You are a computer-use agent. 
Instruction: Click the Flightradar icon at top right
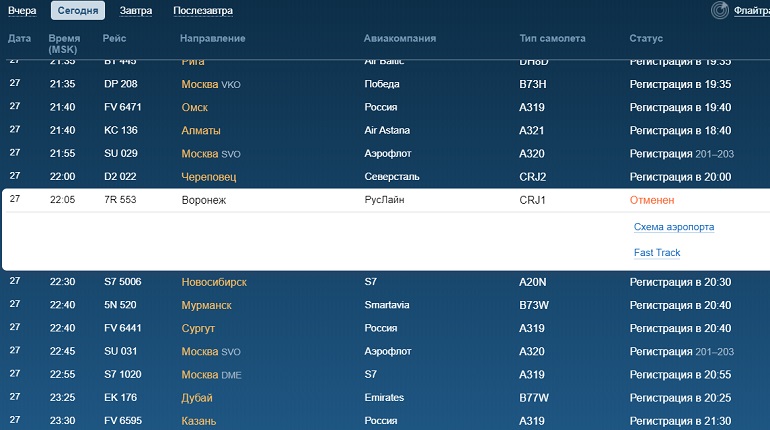tap(720, 10)
